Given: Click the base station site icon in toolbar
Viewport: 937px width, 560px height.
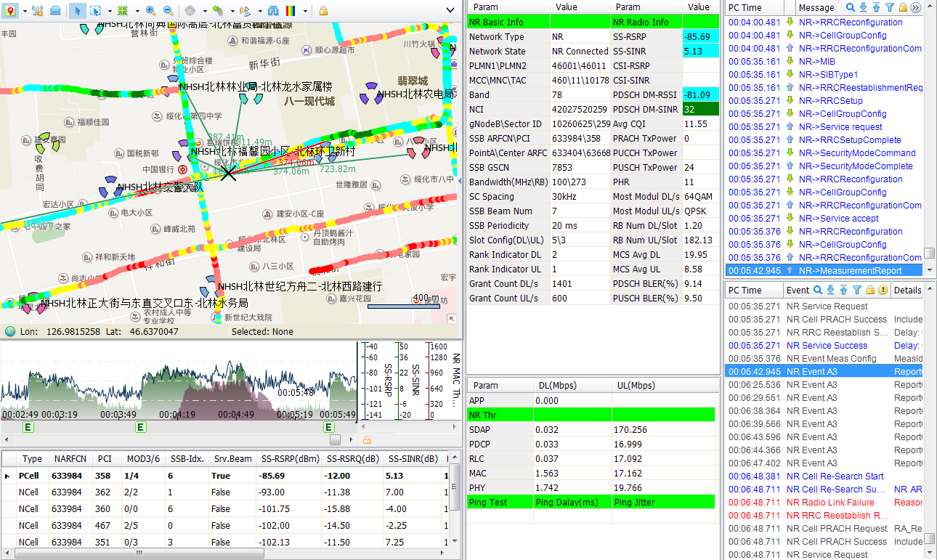Looking at the screenshot, I should coord(38,11).
